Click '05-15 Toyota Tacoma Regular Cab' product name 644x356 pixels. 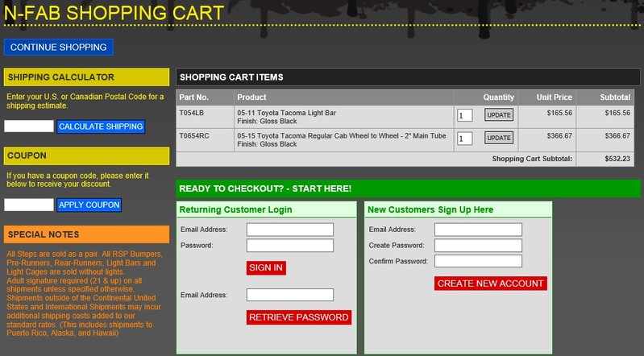pos(341,135)
